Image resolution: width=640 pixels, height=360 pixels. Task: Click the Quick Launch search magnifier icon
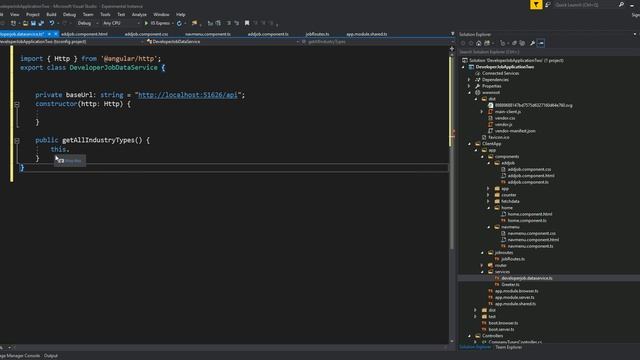click(x=621, y=4)
